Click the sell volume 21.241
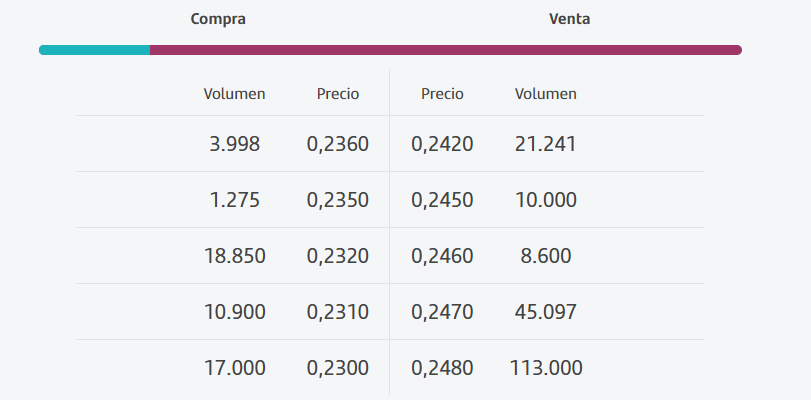811x400 pixels. pyautogui.click(x=546, y=144)
